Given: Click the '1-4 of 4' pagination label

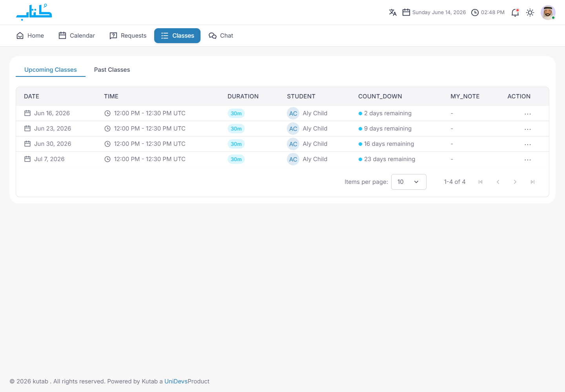Looking at the screenshot, I should click(455, 182).
